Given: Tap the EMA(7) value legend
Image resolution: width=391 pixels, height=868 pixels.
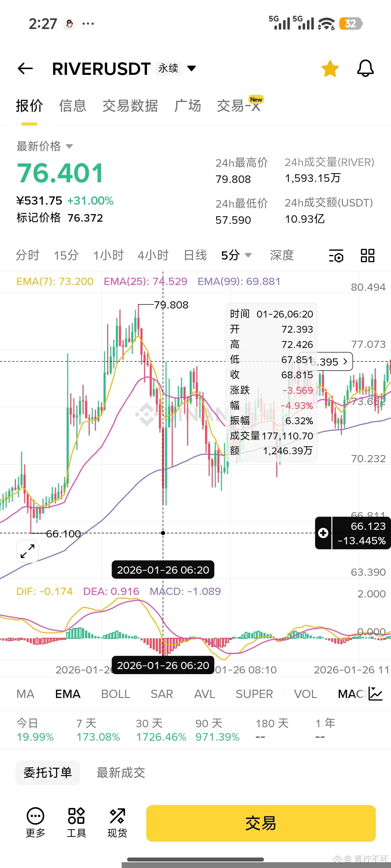Looking at the screenshot, I should pyautogui.click(x=55, y=281).
